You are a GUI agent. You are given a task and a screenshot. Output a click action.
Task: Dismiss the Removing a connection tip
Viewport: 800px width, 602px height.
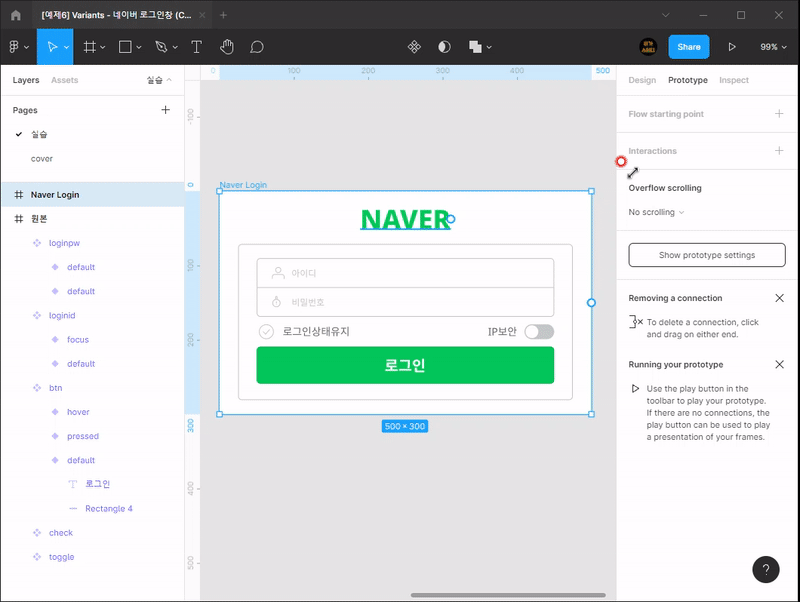[779, 298]
